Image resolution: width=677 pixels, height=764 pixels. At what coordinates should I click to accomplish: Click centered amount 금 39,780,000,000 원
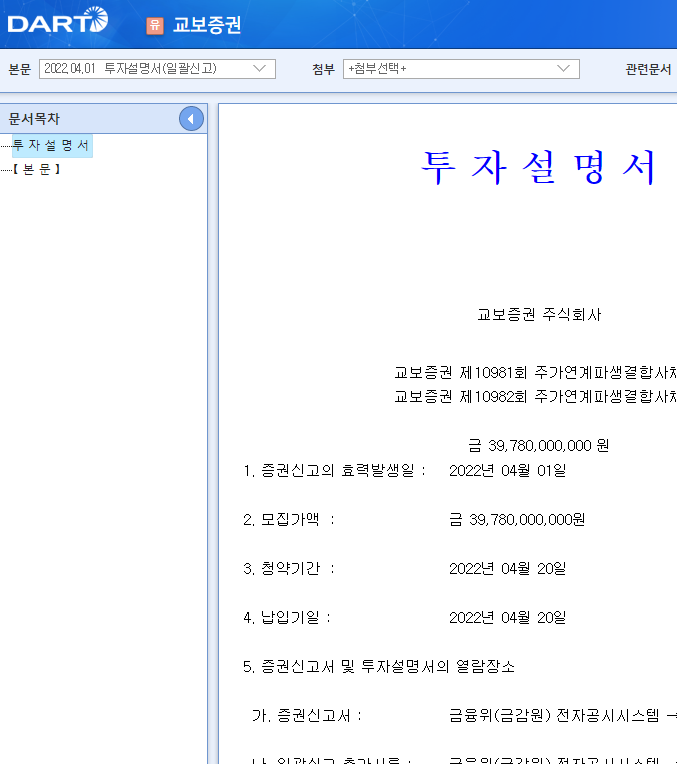tap(539, 445)
